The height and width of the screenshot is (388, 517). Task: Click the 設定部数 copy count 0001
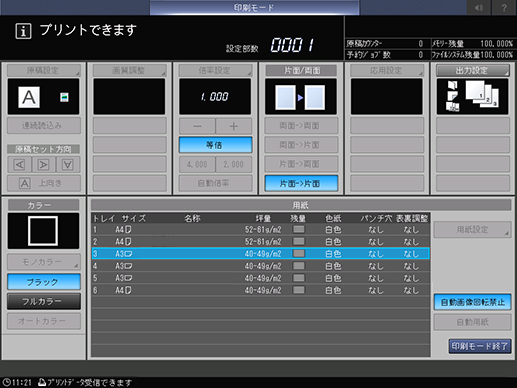[x=292, y=45]
